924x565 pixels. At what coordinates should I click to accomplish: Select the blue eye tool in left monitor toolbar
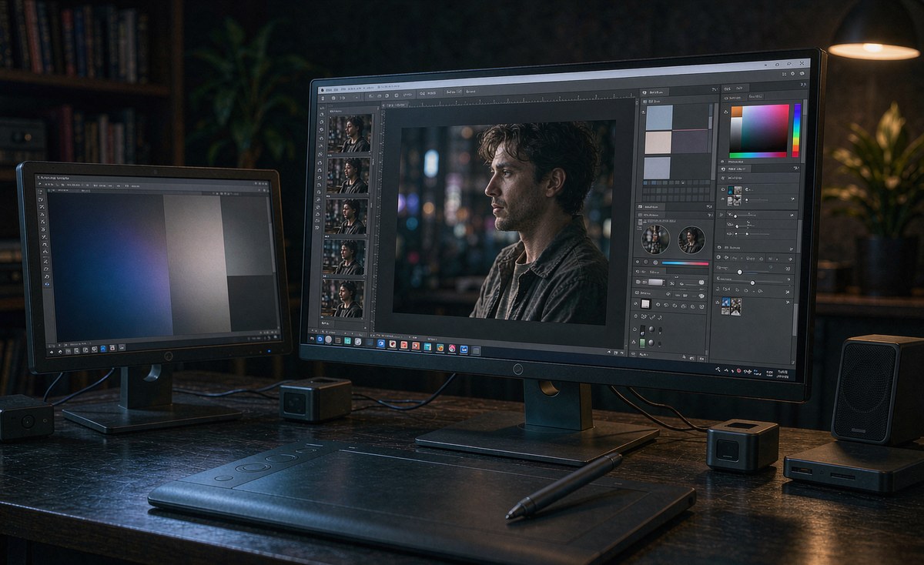46,283
